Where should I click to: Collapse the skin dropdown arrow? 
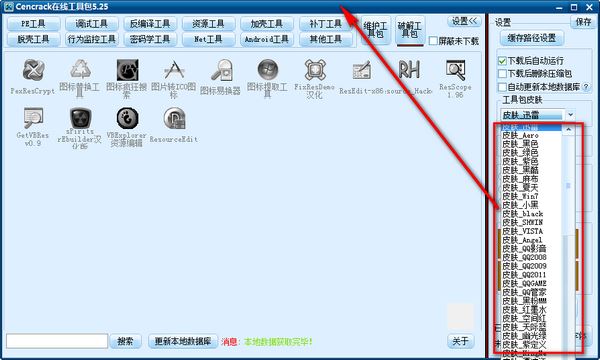(571, 114)
